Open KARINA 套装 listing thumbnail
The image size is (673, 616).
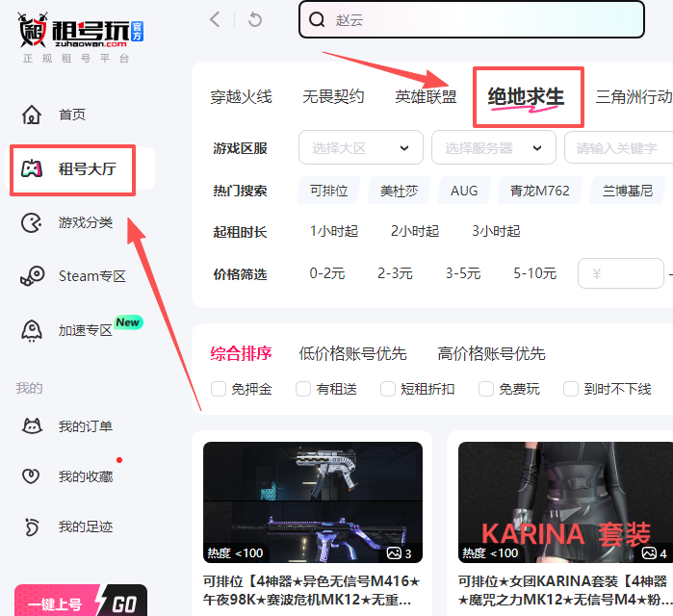coord(566,502)
